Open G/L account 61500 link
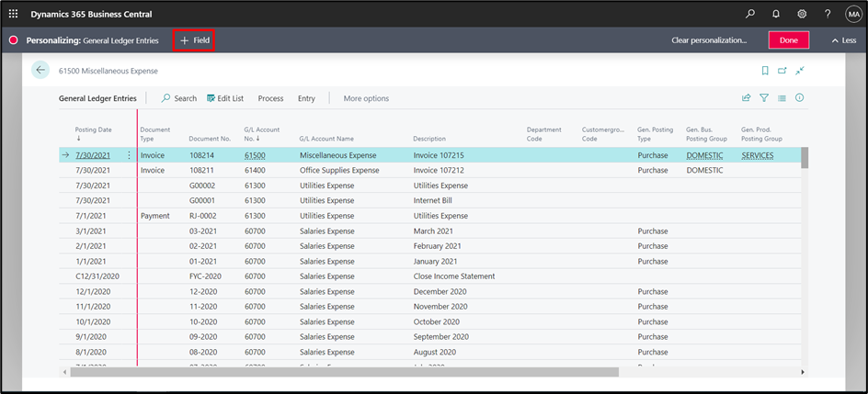The height and width of the screenshot is (394, 868). click(x=255, y=155)
